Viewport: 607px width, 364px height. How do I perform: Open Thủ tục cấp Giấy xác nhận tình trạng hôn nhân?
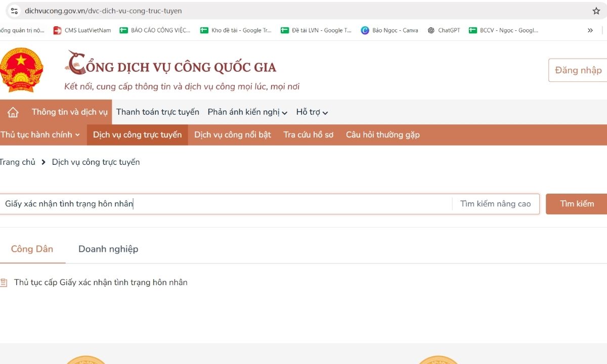(101, 283)
